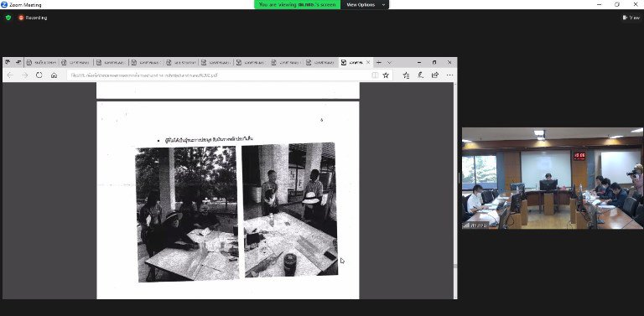Switch to the first browser tab
This screenshot has width=644, height=316.
tap(41, 62)
